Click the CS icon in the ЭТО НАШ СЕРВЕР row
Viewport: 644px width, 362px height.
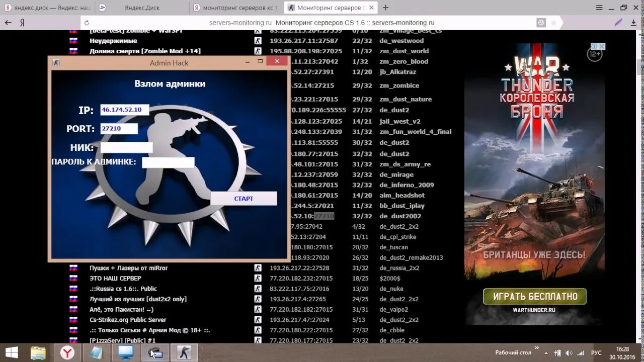[258, 278]
